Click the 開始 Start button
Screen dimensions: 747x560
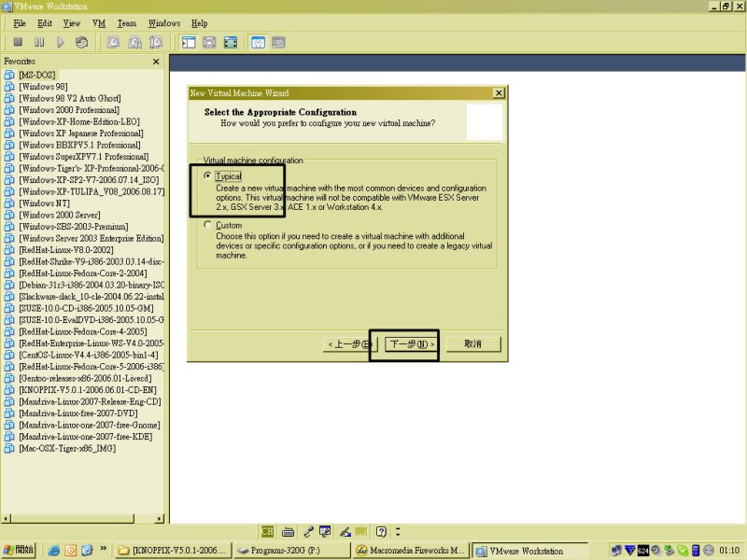click(19, 550)
